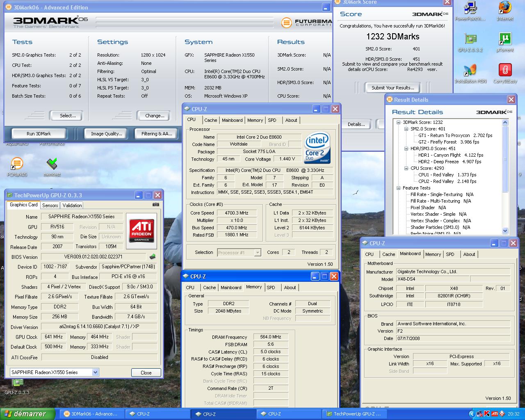
Task: Click Image Quality... button
Action: pos(107,134)
